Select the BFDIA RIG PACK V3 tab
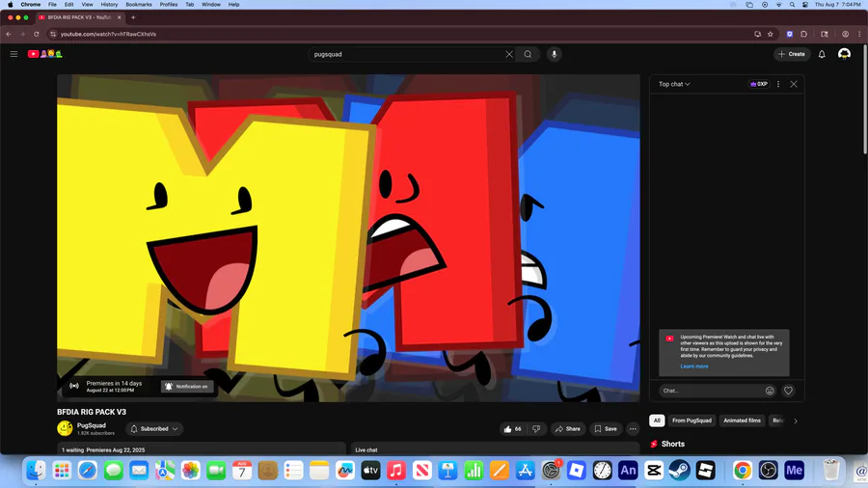Image resolution: width=868 pixels, height=488 pixels. pyautogui.click(x=79, y=17)
